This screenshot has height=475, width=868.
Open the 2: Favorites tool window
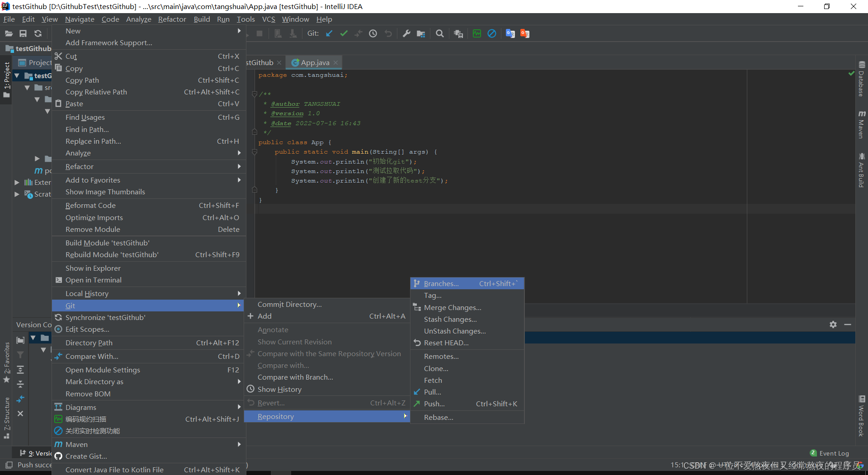(7, 363)
